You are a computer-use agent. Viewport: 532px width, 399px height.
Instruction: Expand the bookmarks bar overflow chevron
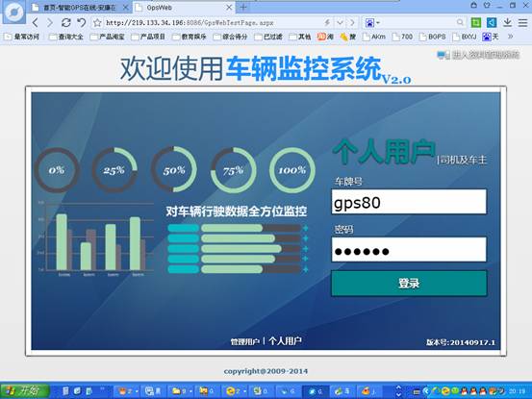tap(510, 37)
